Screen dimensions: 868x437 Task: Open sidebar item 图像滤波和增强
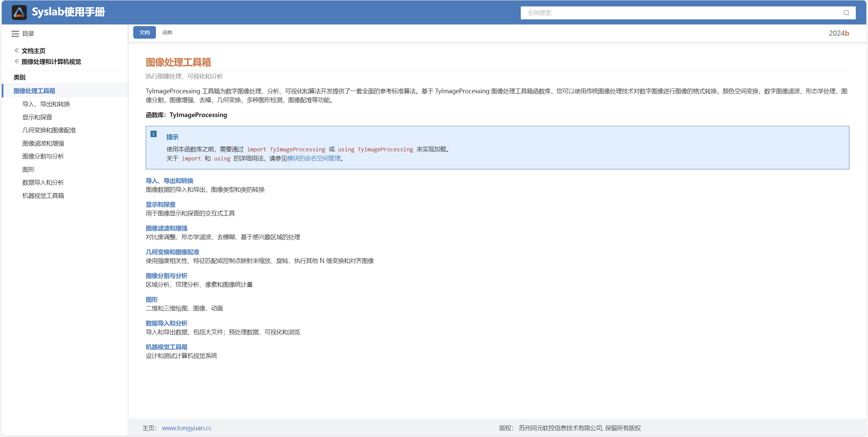coord(43,144)
